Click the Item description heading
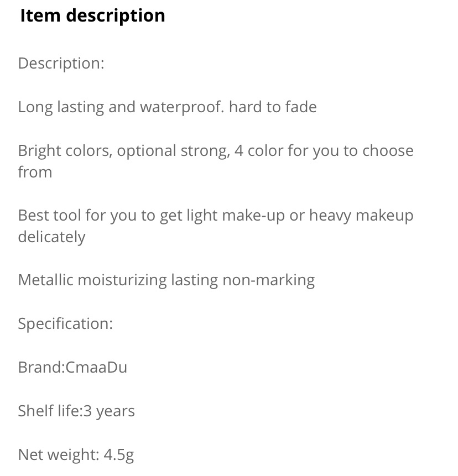 [x=92, y=15]
